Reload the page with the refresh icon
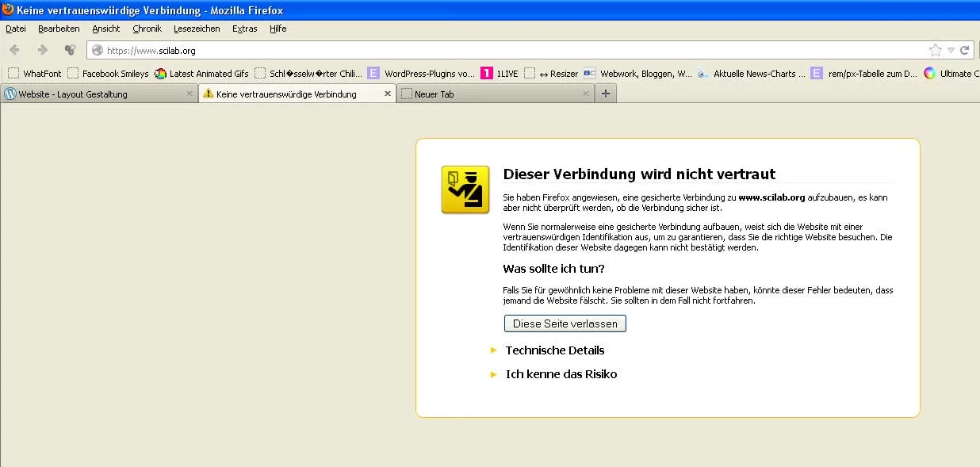This screenshot has height=467, width=980. (x=964, y=50)
